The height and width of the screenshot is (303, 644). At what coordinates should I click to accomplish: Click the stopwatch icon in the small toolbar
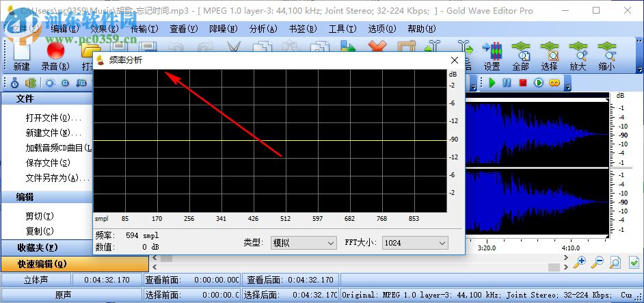(15, 83)
